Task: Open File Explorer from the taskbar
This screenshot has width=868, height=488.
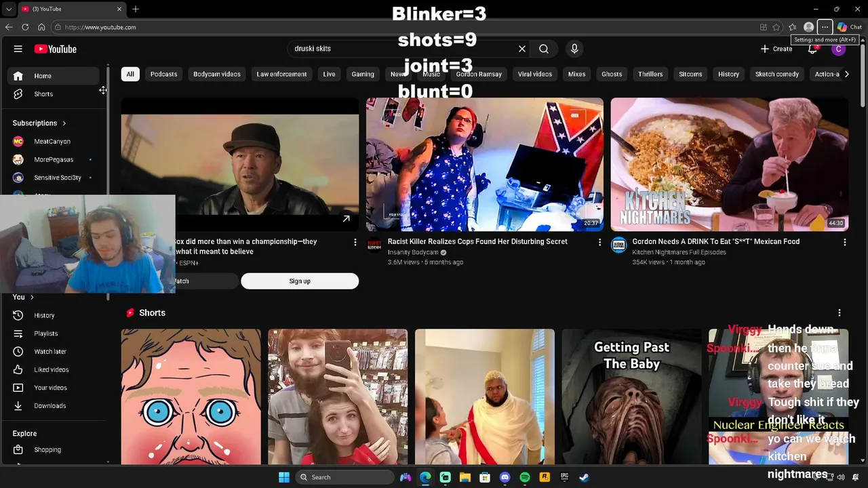Action: click(465, 477)
